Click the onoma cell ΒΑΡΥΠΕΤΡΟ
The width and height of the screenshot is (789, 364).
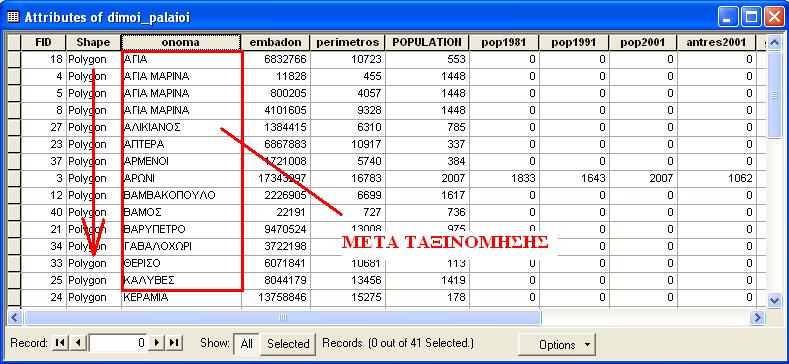coord(181,230)
